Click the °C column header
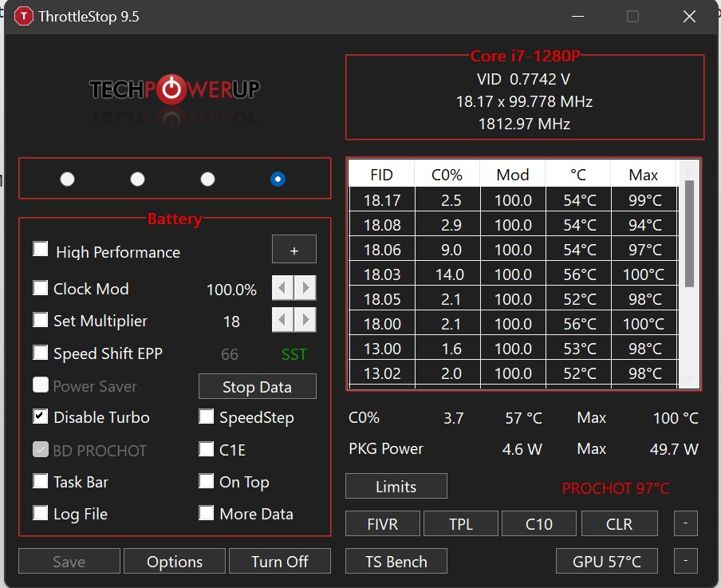The width and height of the screenshot is (721, 588). click(x=578, y=175)
